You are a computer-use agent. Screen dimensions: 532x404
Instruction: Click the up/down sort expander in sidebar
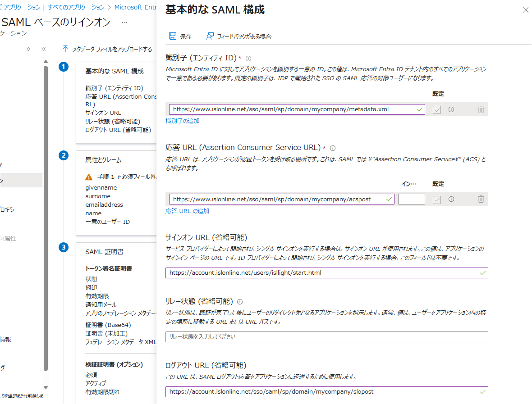28,49
